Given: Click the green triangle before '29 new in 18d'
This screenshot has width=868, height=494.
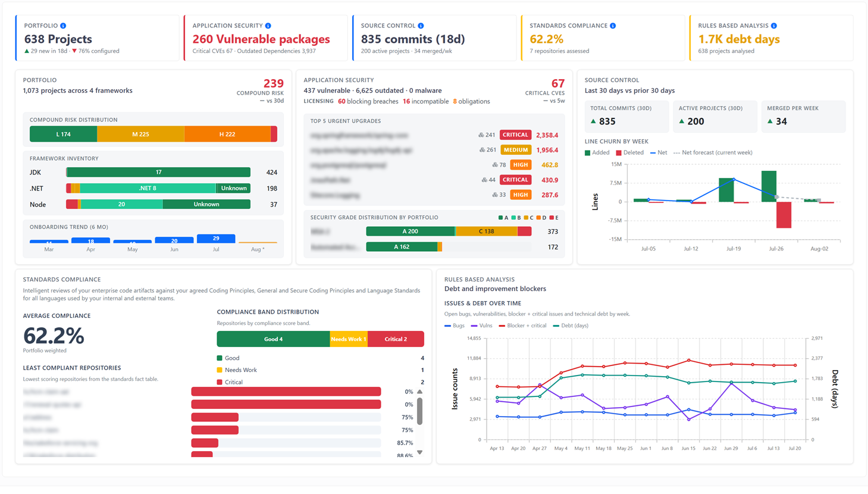Looking at the screenshot, I should point(27,51).
